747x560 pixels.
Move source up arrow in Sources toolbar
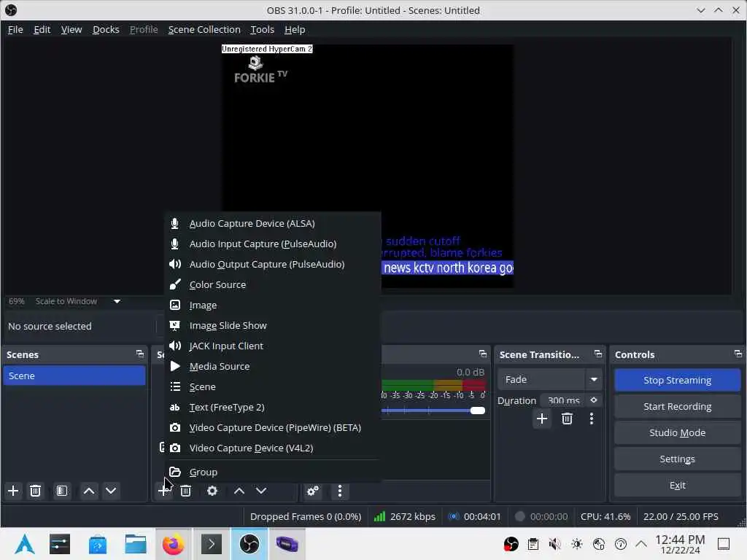pyautogui.click(x=239, y=491)
